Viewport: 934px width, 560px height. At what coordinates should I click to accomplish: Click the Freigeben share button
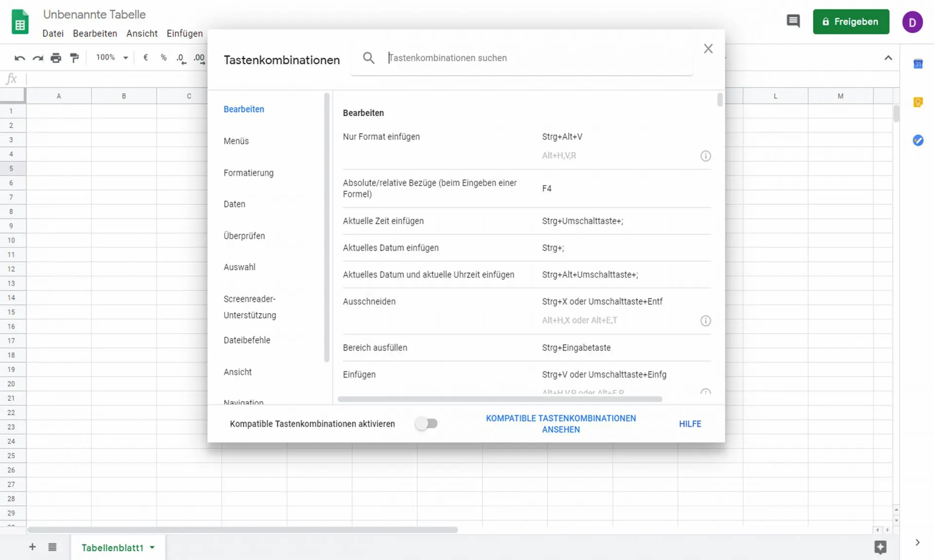tap(851, 22)
